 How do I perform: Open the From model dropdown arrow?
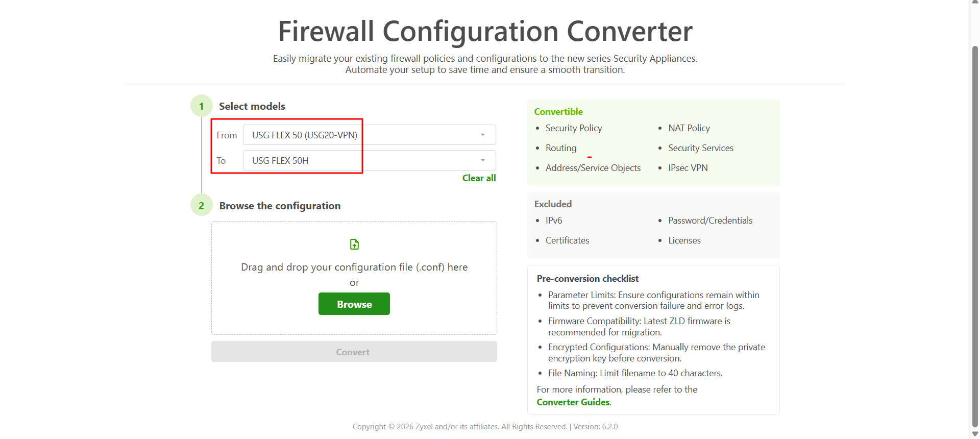[483, 135]
